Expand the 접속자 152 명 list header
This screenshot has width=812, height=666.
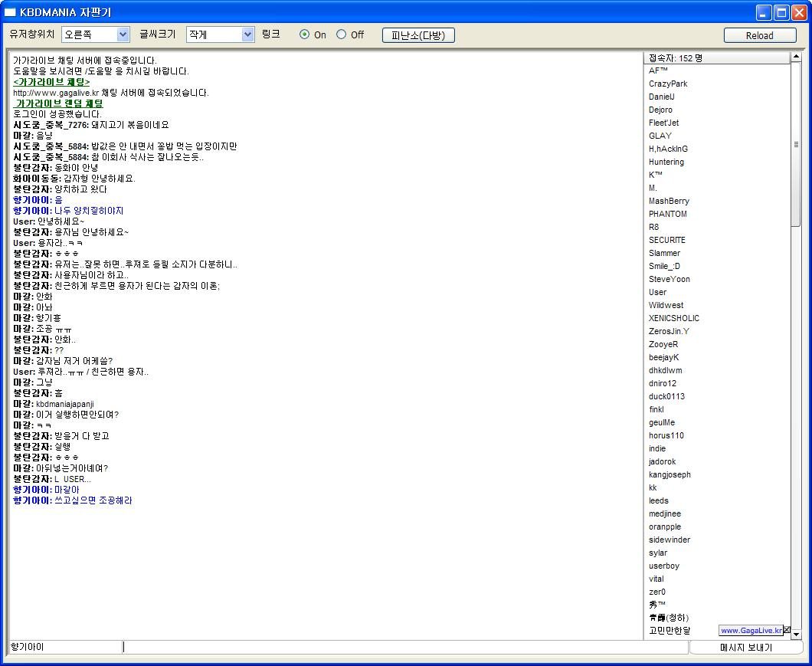coord(717,58)
